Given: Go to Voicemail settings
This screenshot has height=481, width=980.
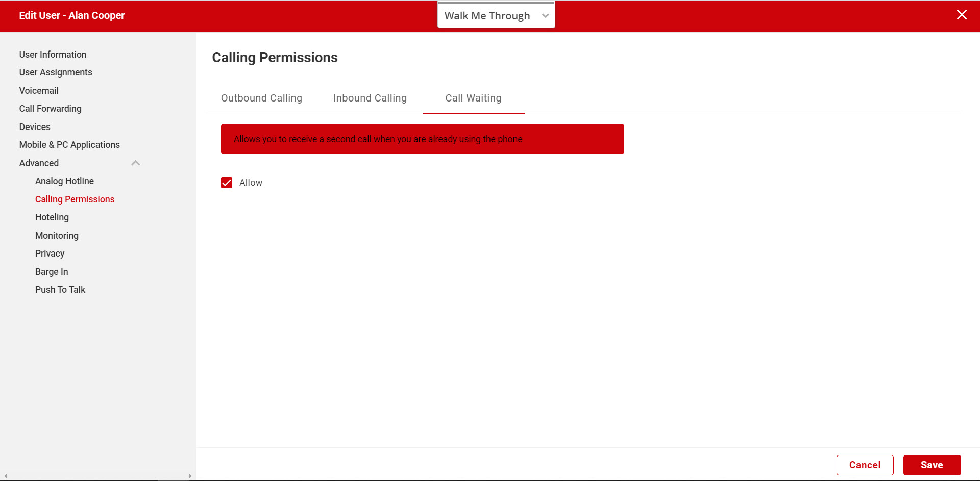Looking at the screenshot, I should point(39,91).
